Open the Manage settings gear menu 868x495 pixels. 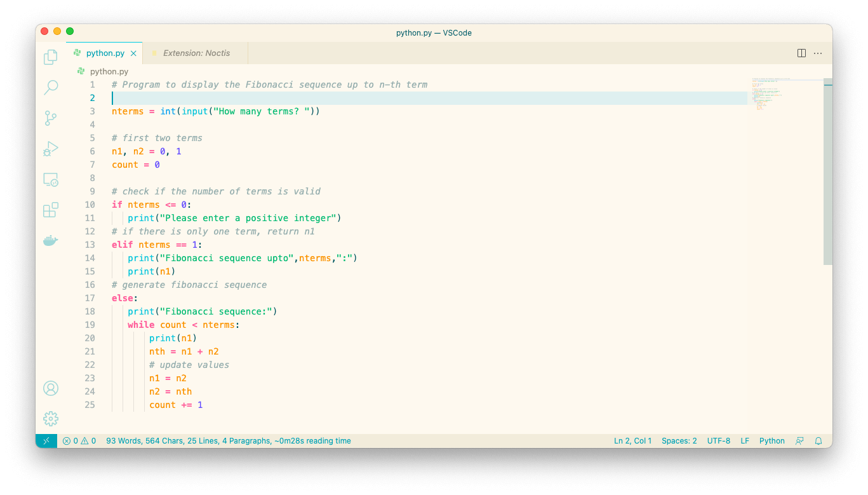51,419
